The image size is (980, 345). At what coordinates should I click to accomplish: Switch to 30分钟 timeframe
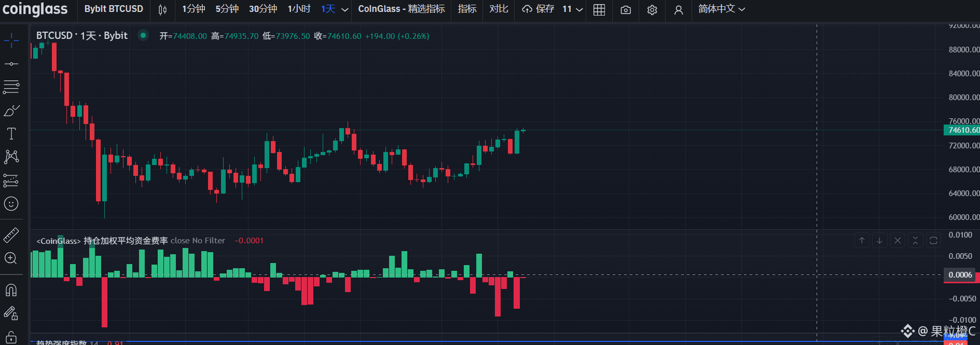[263, 9]
